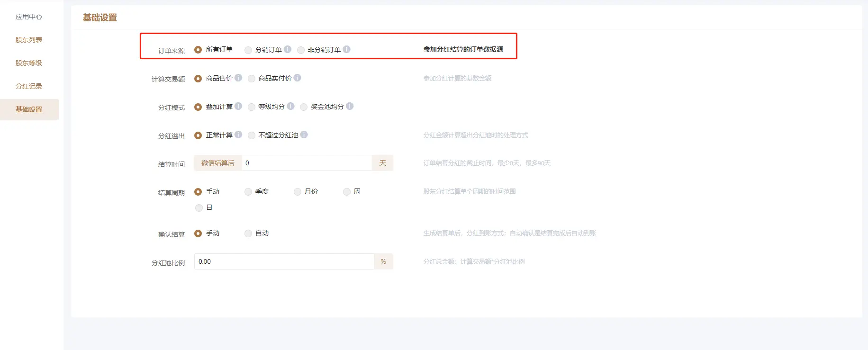Click info icon beside 商品实付价
Viewport: 868px width, 350px height.
coord(298,78)
